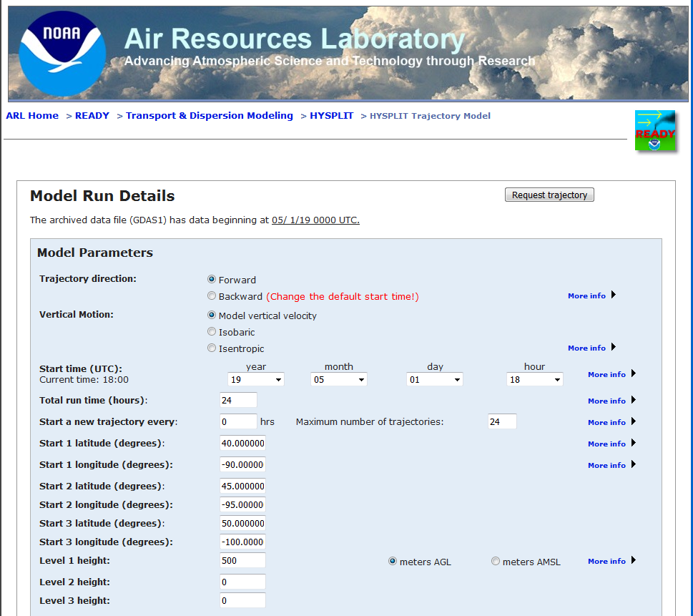Open READY breadcrumb link
The height and width of the screenshot is (616, 693).
tap(92, 115)
